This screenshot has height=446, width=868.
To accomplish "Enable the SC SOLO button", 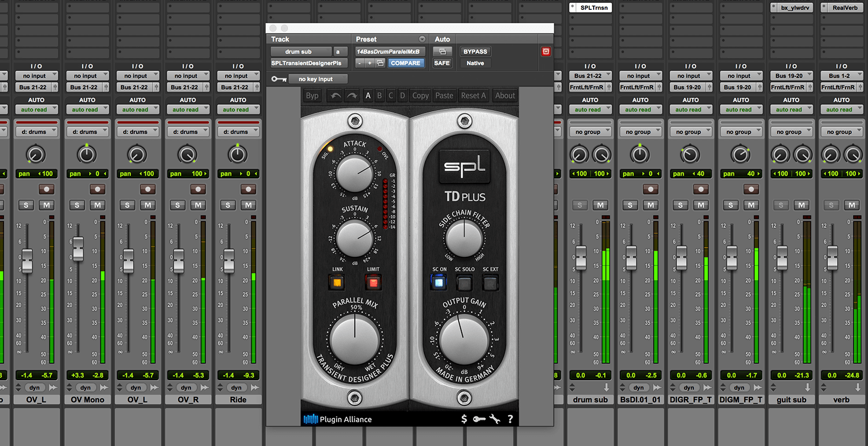I will pos(465,282).
